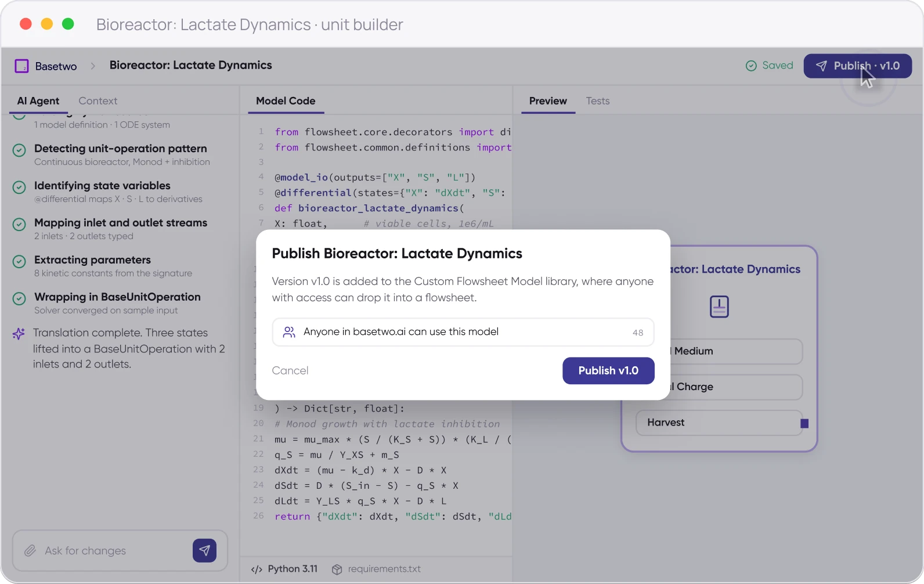Click the dLdt equation code line
The image size is (924, 584).
(360, 501)
